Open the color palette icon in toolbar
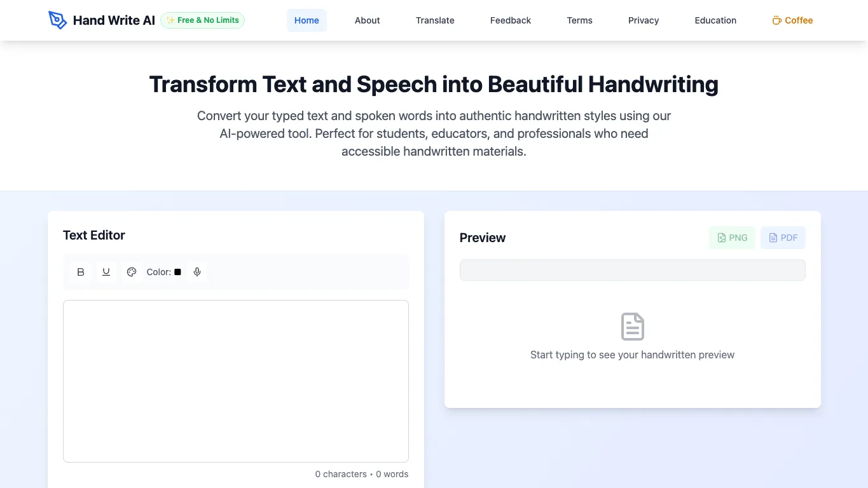The image size is (868, 488). [132, 272]
